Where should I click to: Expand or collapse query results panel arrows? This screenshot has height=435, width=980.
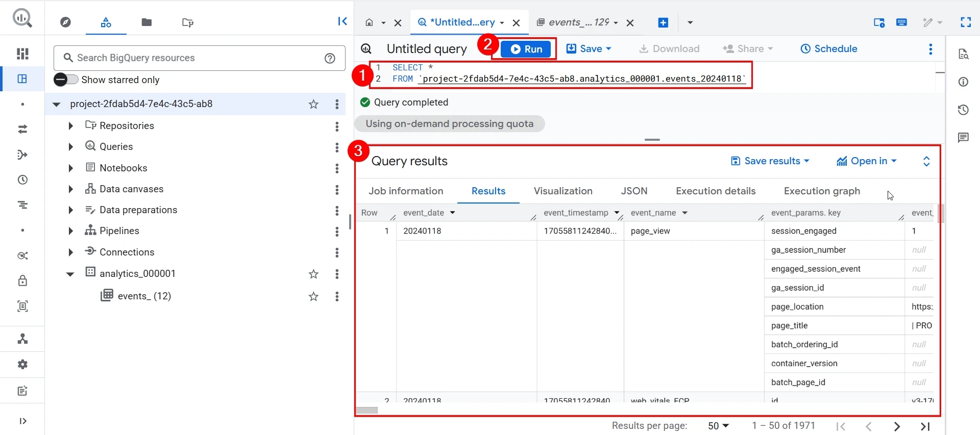[926, 161]
